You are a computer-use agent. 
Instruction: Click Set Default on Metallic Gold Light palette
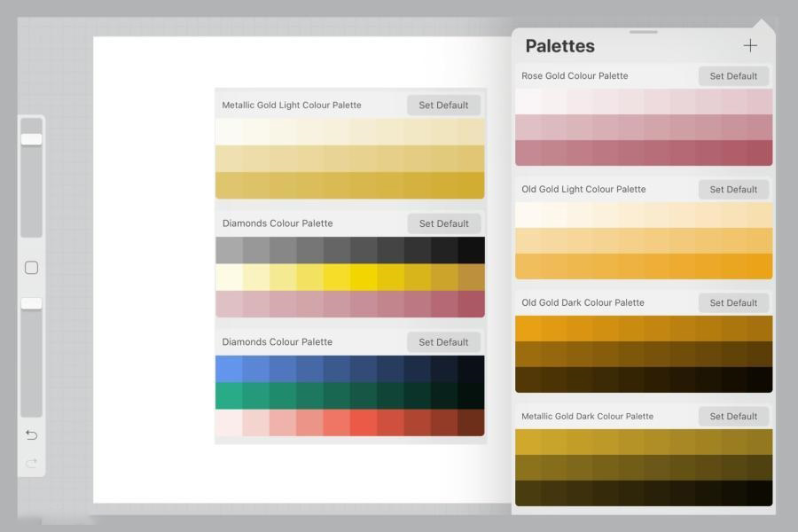tap(443, 106)
